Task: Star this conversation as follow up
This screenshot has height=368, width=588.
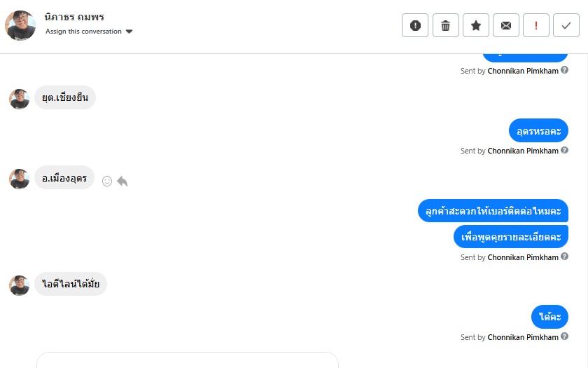Action: 476,25
